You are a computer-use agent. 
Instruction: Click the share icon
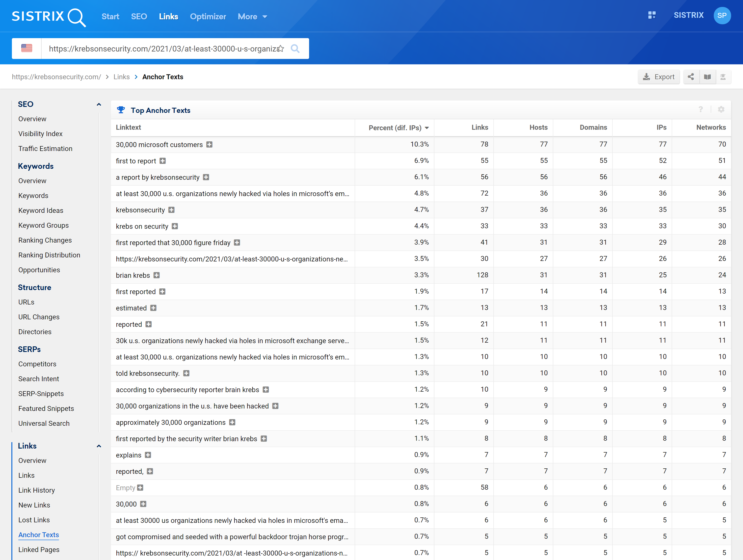pos(690,77)
